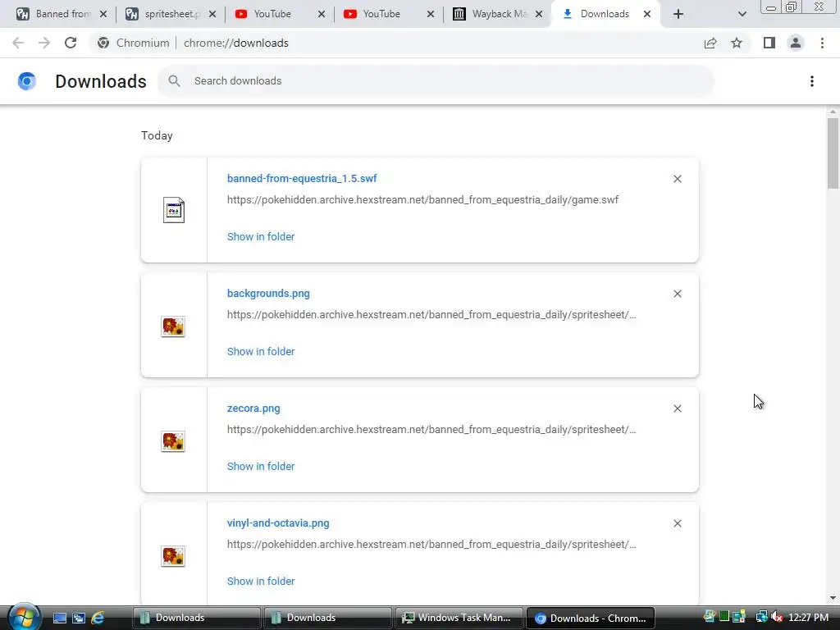Close the spritesheet tab
This screenshot has height=630, width=840.
coord(212,14)
